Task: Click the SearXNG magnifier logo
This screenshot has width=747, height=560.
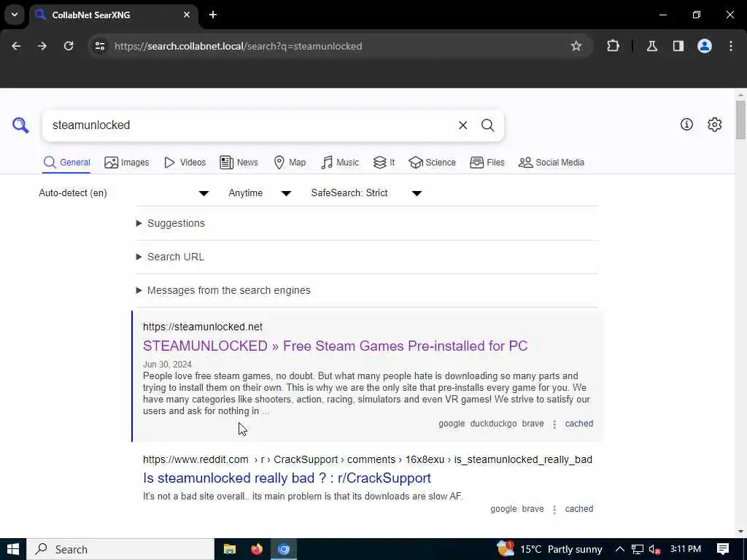Action: [20, 125]
